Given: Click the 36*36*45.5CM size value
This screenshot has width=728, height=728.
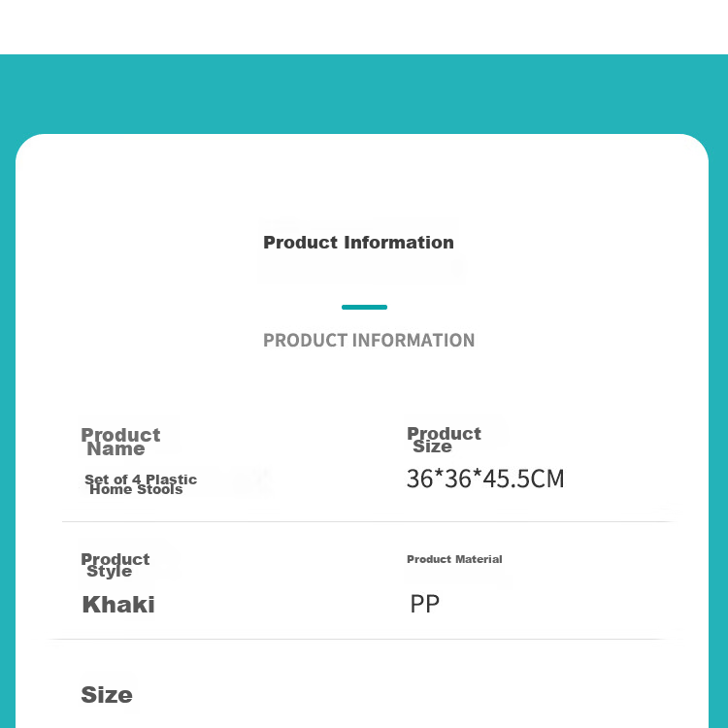Looking at the screenshot, I should click(x=485, y=479).
